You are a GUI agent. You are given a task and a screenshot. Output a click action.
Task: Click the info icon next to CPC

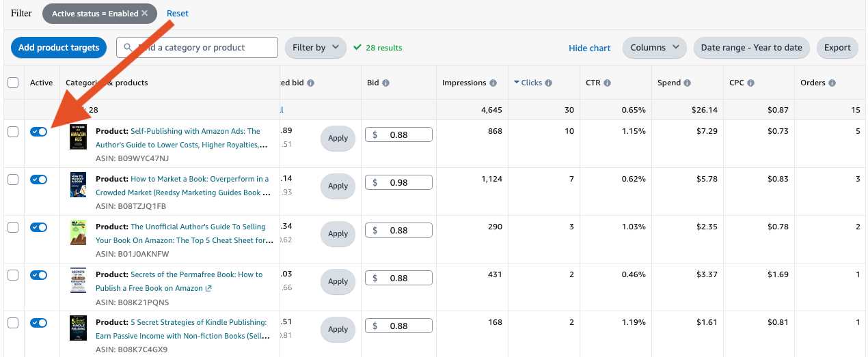pyautogui.click(x=750, y=83)
